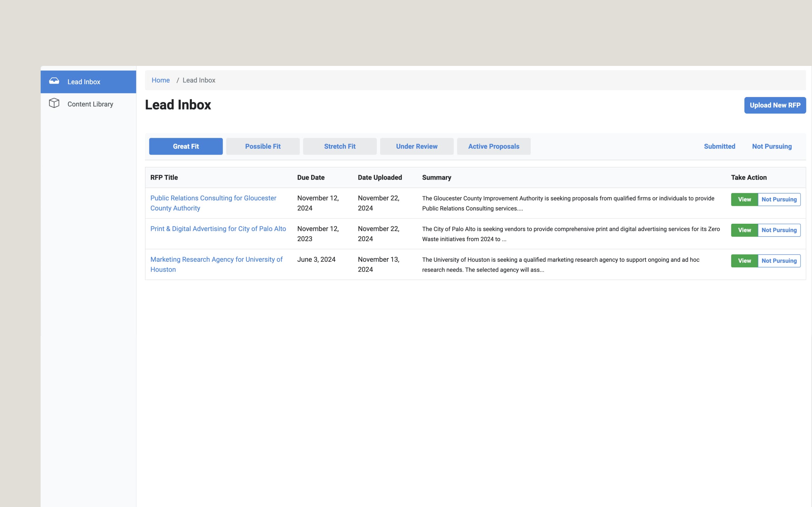Click the Content Library cube icon
Image resolution: width=812 pixels, height=507 pixels.
coord(54,103)
